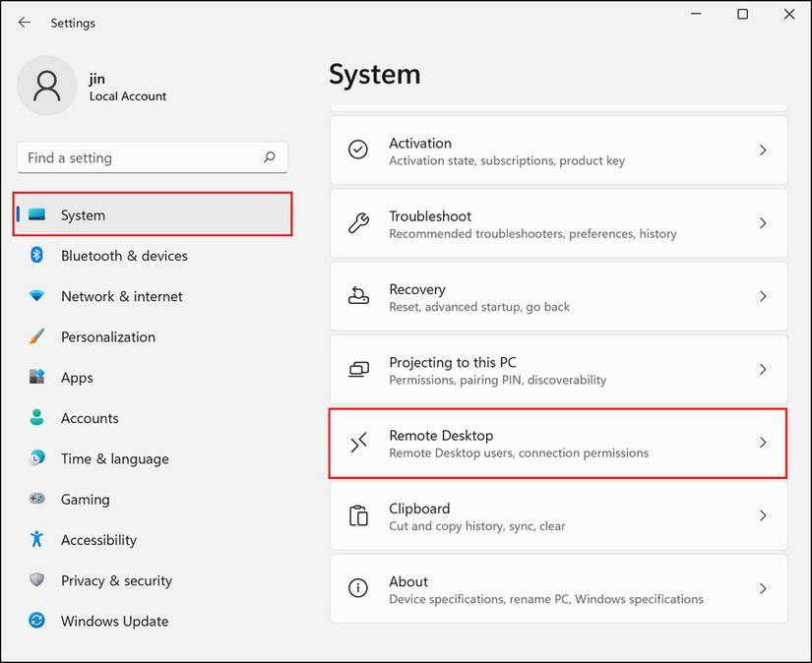Screen dimensions: 812x663
Task: Go to Accounts settings section
Action: click(x=90, y=418)
